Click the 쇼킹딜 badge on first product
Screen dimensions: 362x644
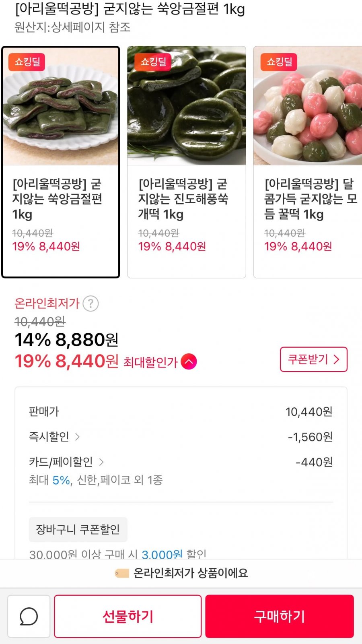[x=27, y=62]
